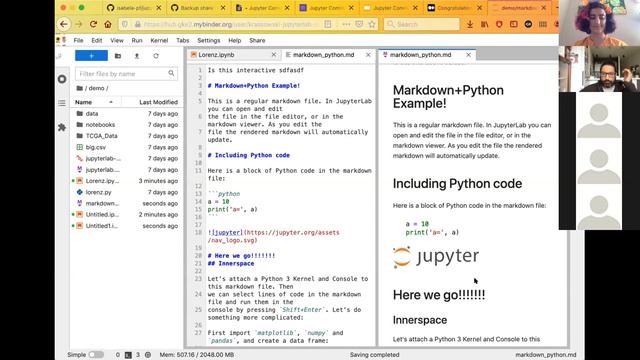Switch to the Backup share browser tab

(198, 8)
